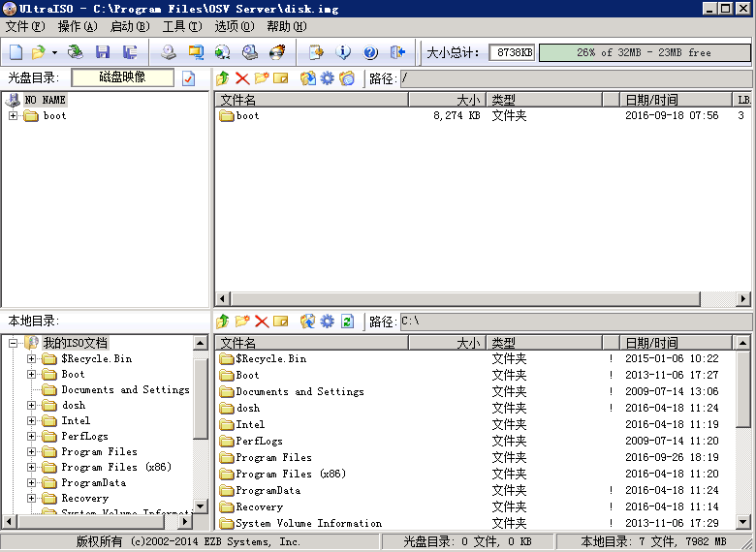Click the red X delete in image pane
This screenshot has width=756, height=552.
(242, 78)
